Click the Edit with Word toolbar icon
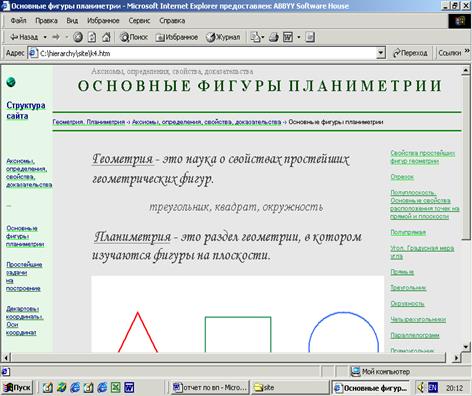This screenshot has height=396, width=472. point(288,37)
